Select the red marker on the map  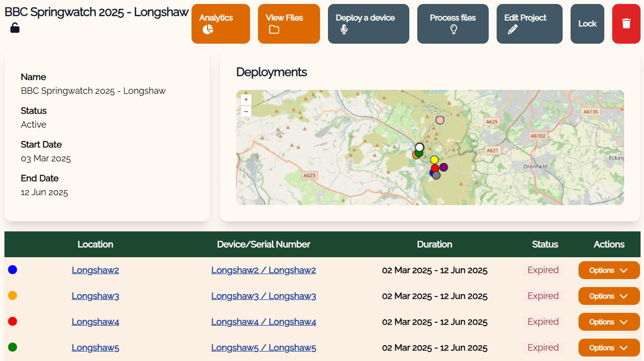(435, 168)
